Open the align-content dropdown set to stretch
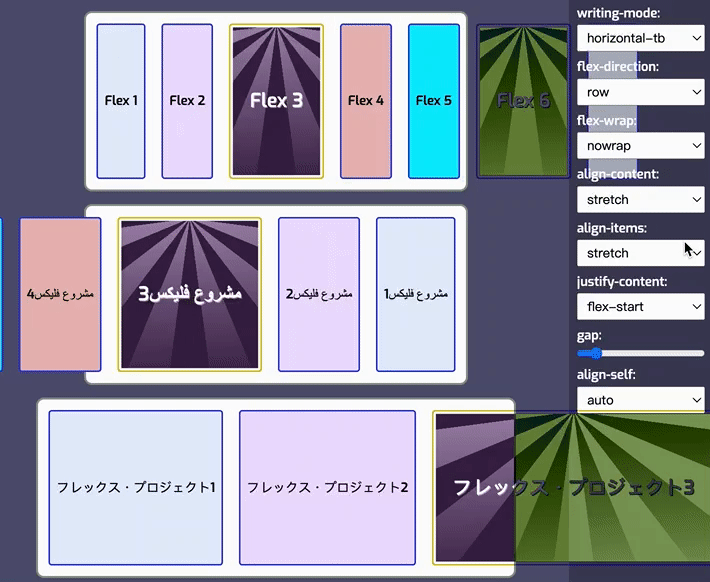The width and height of the screenshot is (710, 582). pyautogui.click(x=640, y=199)
